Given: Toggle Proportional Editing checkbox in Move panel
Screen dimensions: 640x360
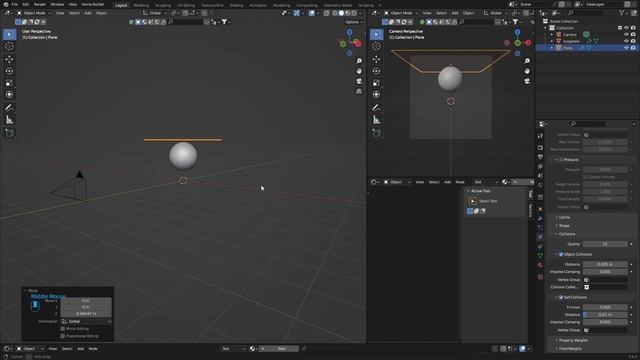Looking at the screenshot, I should coord(62,336).
